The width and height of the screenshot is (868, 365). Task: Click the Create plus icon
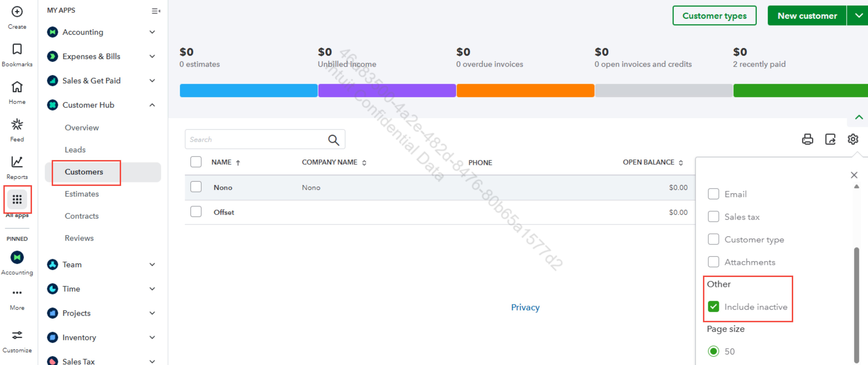[x=17, y=12]
